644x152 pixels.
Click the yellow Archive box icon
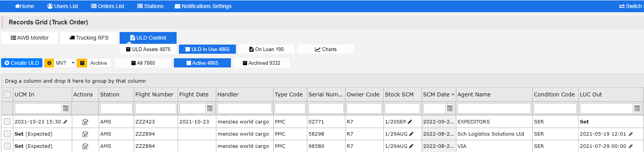(82, 63)
